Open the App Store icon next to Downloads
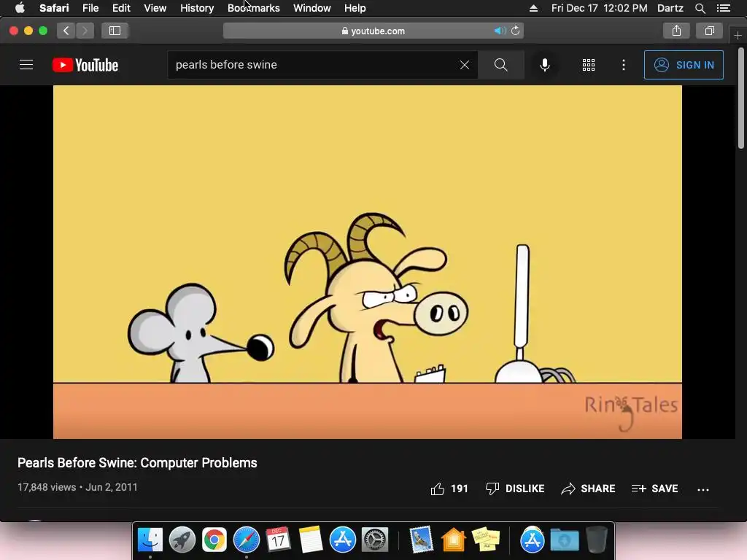This screenshot has height=560, width=747. point(532,540)
